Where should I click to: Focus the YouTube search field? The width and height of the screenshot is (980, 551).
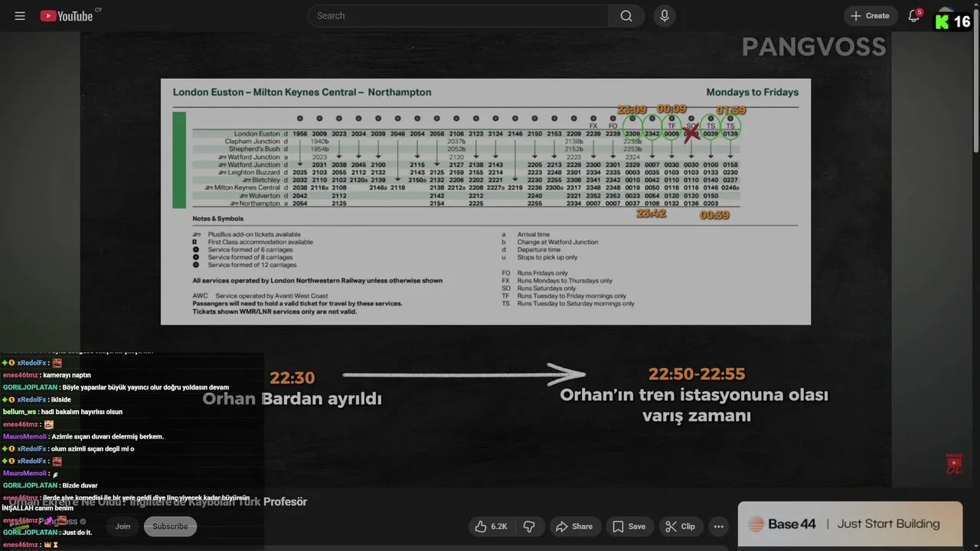coord(459,15)
